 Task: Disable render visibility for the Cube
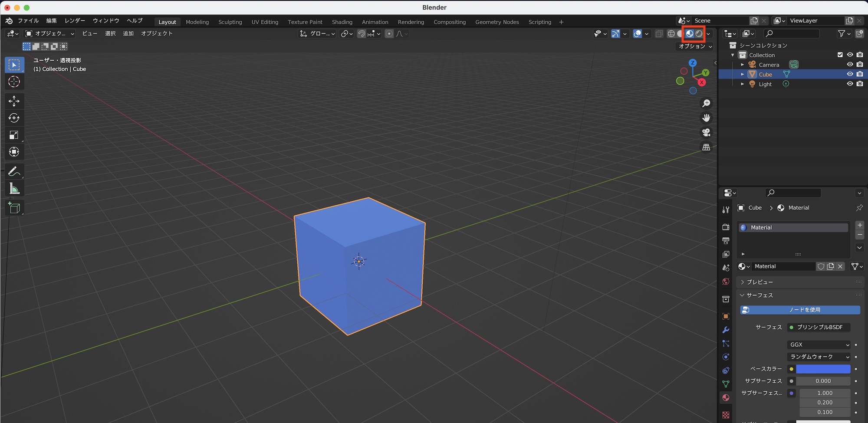[860, 74]
